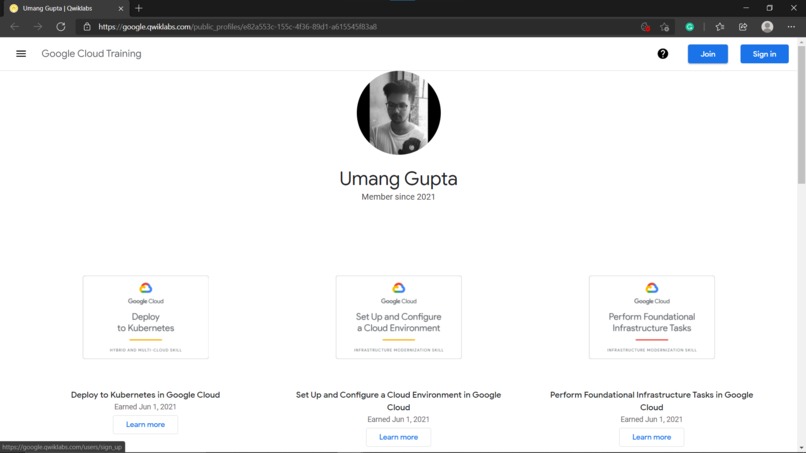Click 'Earned Jun 1, 2021' under Deploy to Kubernetes
This screenshot has width=806, height=453.
(145, 407)
